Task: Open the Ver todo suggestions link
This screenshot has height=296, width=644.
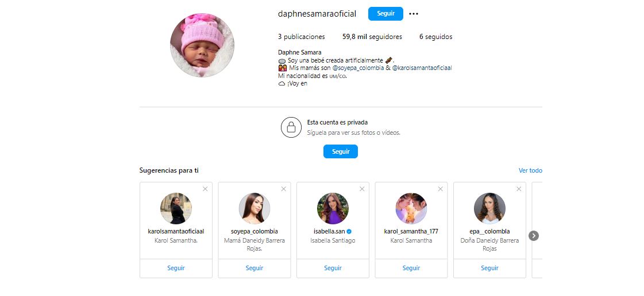Action: (x=530, y=170)
